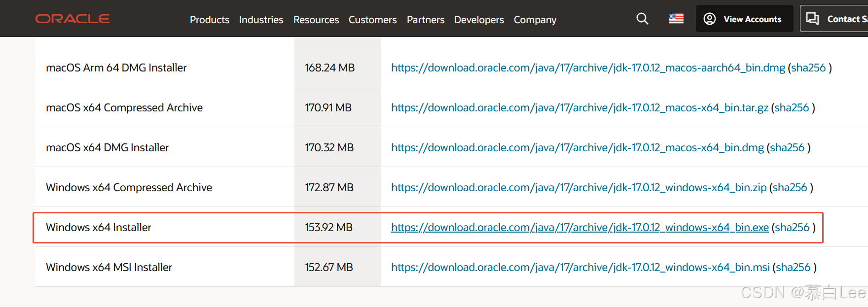Open sha256 for macOS aarch64 DMG
The image size is (868, 307).
point(808,68)
